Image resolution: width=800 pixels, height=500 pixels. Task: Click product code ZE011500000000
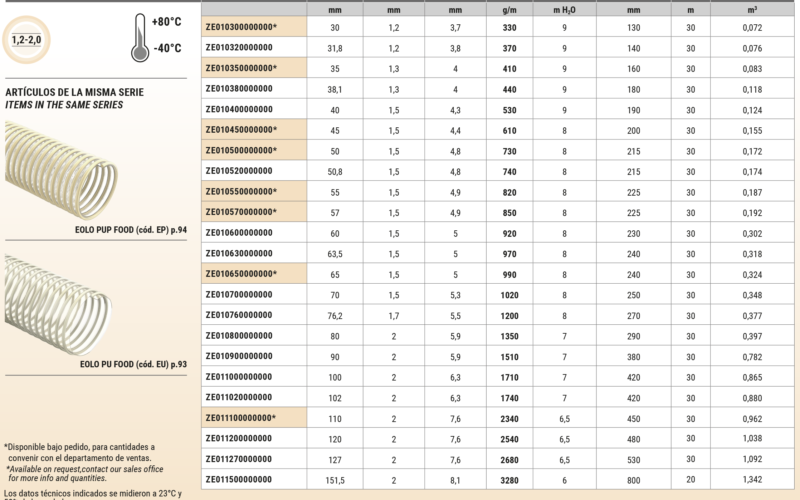(x=238, y=479)
